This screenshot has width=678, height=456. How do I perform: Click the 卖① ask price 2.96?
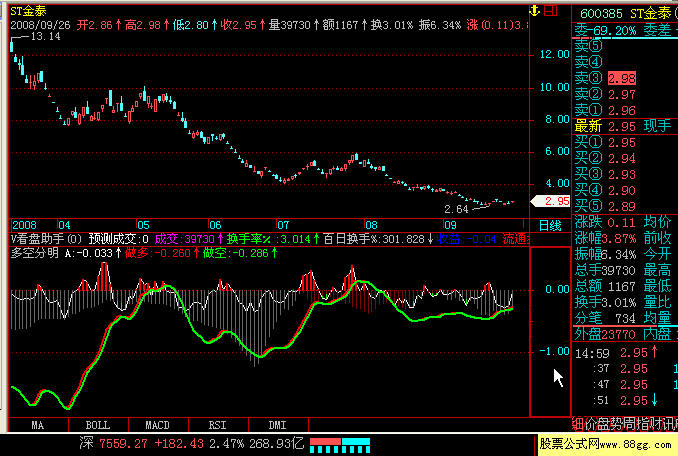click(x=622, y=110)
